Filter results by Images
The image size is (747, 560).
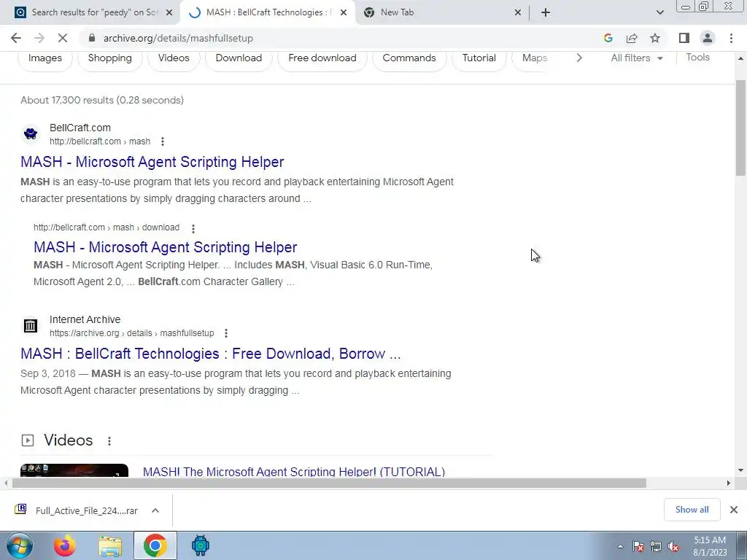[x=45, y=58]
